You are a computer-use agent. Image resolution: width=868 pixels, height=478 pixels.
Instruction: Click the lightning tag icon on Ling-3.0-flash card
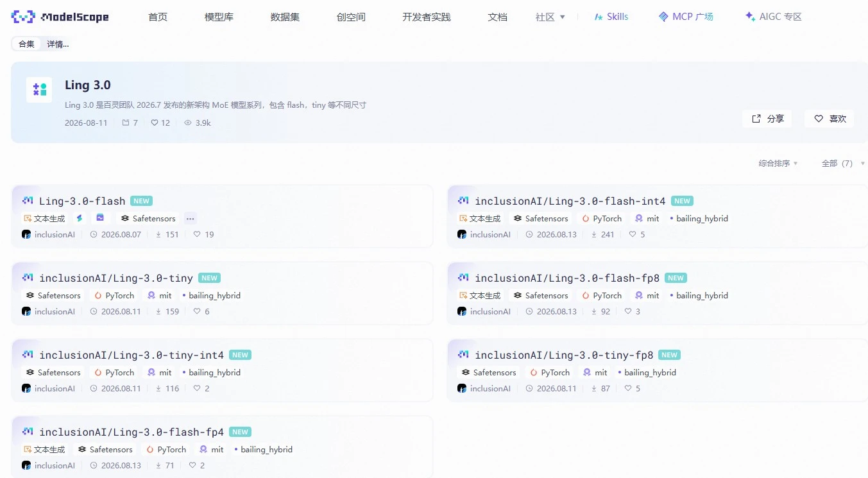(x=80, y=218)
